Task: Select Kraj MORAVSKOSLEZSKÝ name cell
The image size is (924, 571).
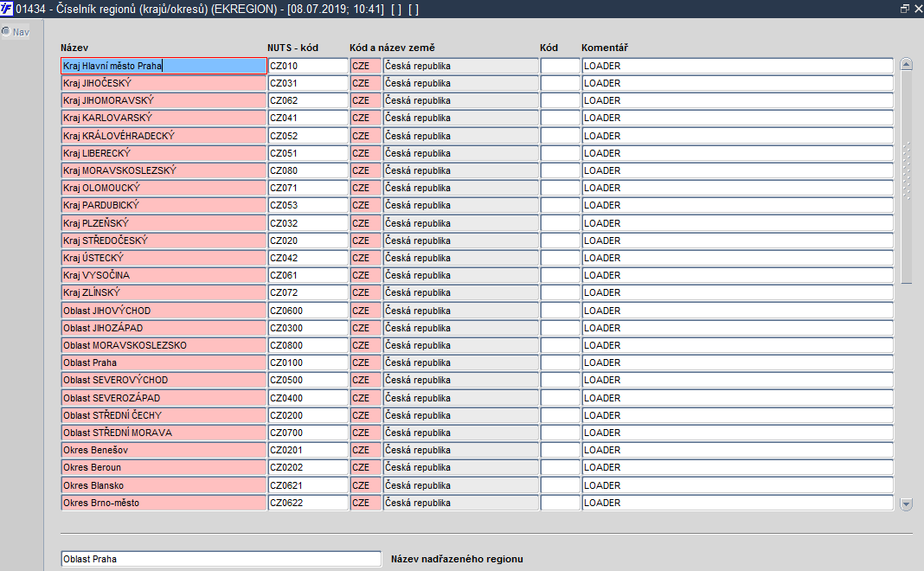Action: pos(164,170)
